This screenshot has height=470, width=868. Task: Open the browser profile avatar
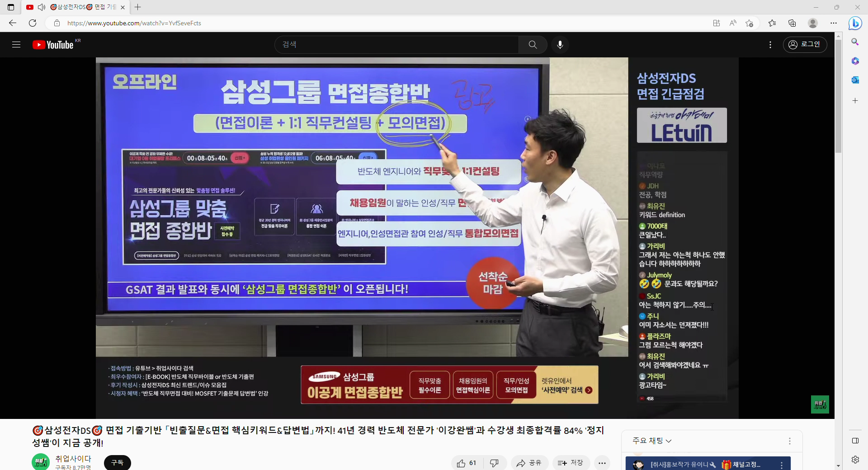coord(813,23)
